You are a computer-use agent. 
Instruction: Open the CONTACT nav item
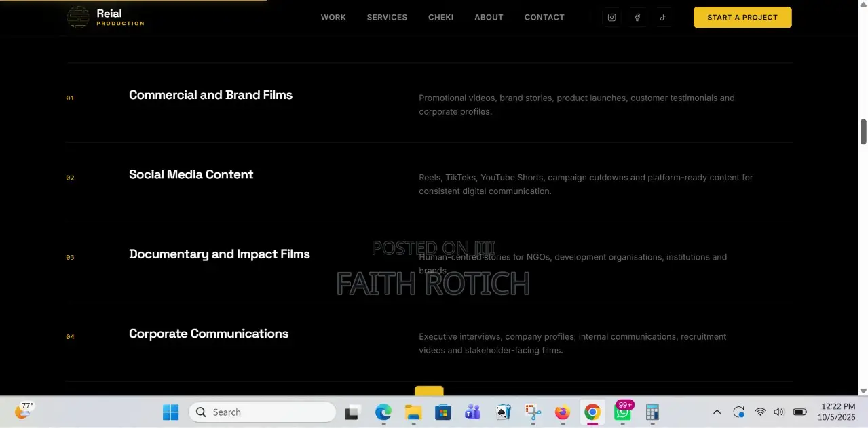[x=544, y=17]
